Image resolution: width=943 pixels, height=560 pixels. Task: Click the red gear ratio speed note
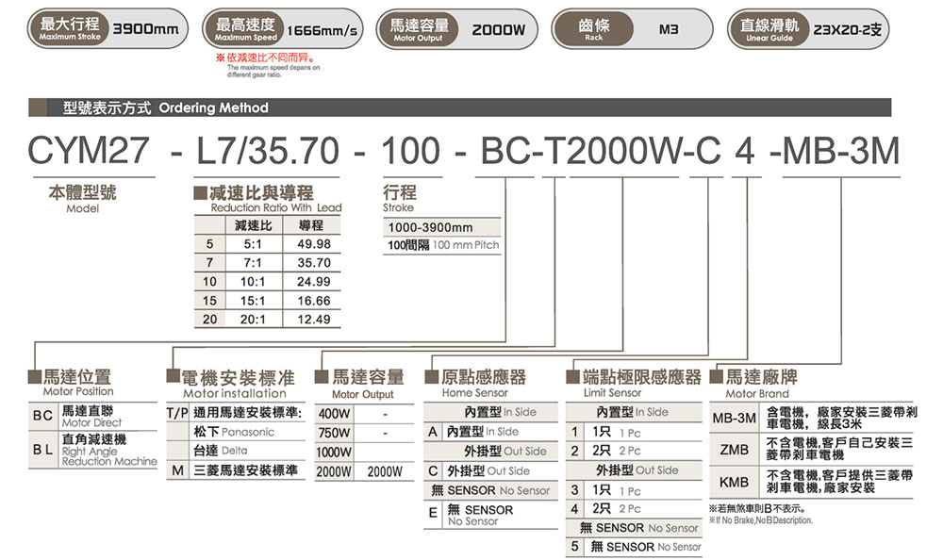265,58
